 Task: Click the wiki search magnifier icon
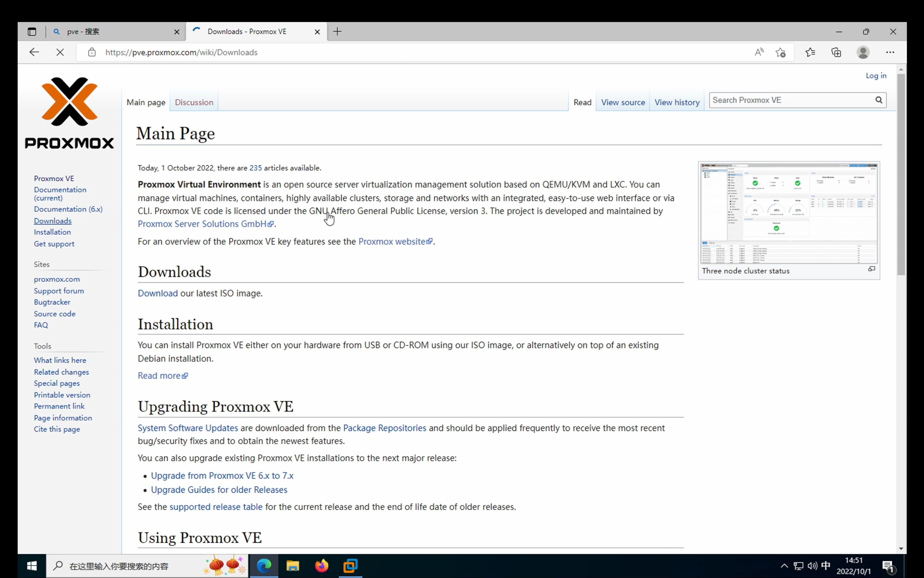(879, 100)
